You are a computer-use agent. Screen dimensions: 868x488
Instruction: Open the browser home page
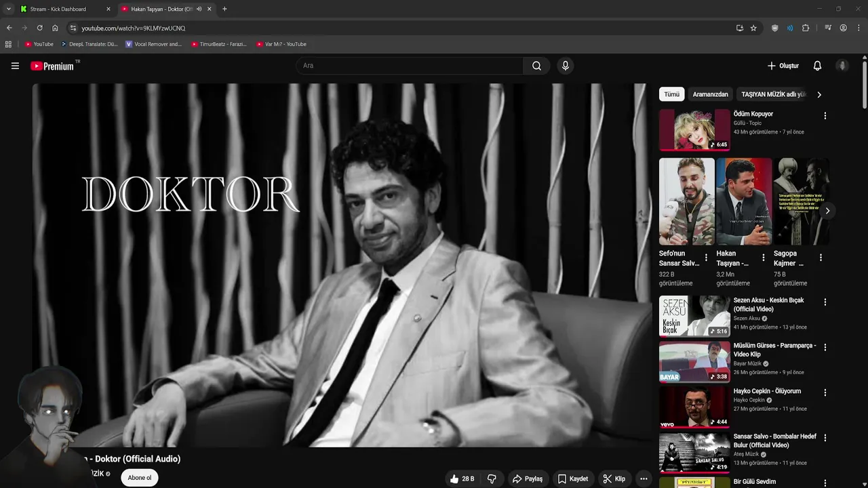tap(55, 28)
